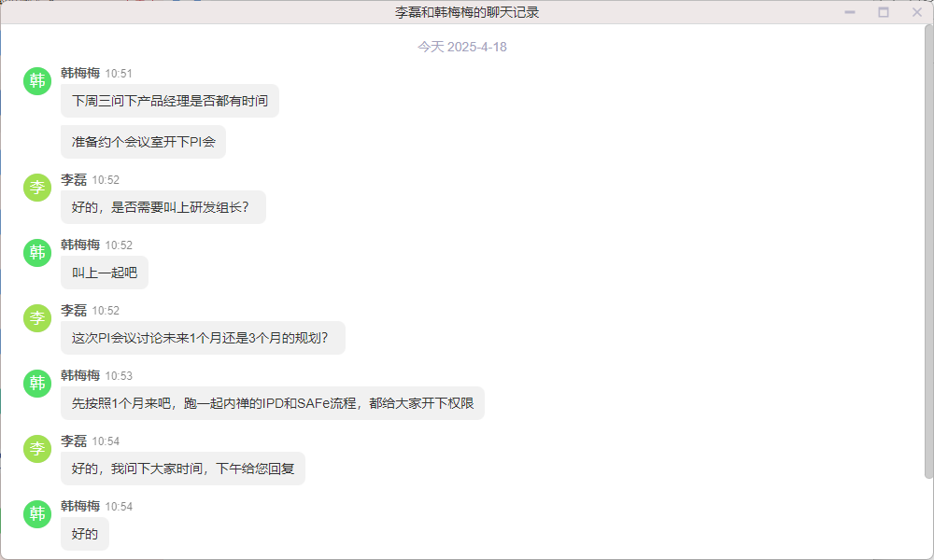Image resolution: width=934 pixels, height=560 pixels.
Task: Click 李磊's avatar beside 下午给您回复 message
Action: pyautogui.click(x=37, y=449)
